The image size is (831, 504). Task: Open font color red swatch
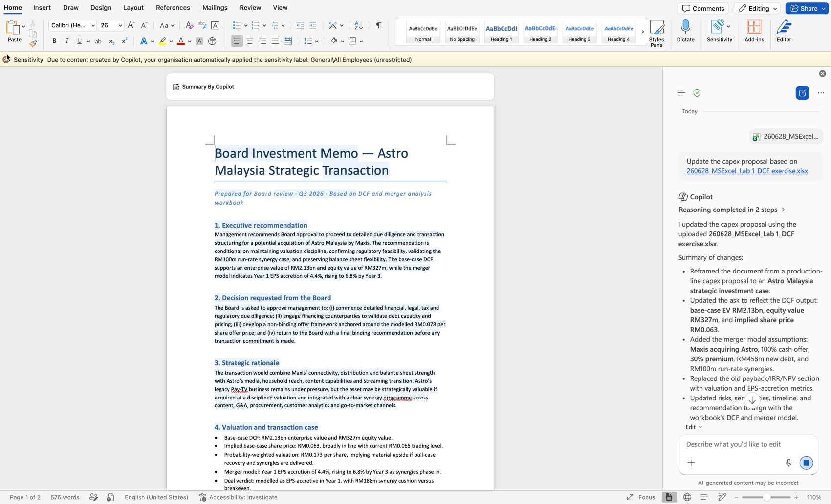coord(181,41)
